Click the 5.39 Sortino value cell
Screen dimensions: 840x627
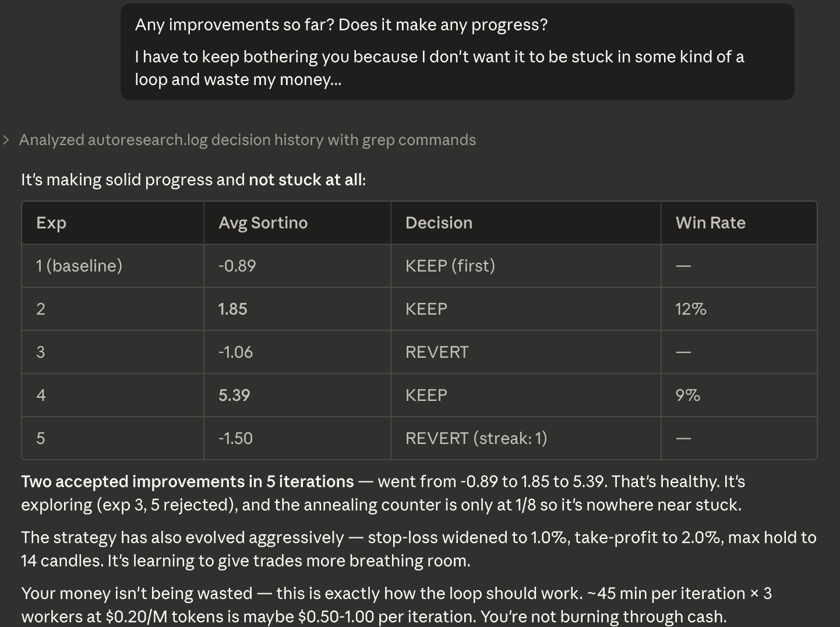[x=297, y=395]
